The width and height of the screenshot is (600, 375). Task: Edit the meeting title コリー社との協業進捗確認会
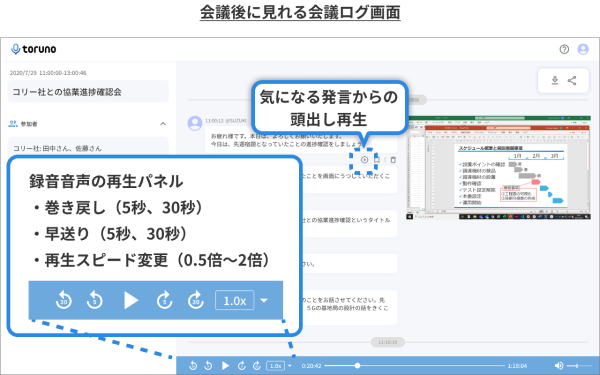point(88,92)
